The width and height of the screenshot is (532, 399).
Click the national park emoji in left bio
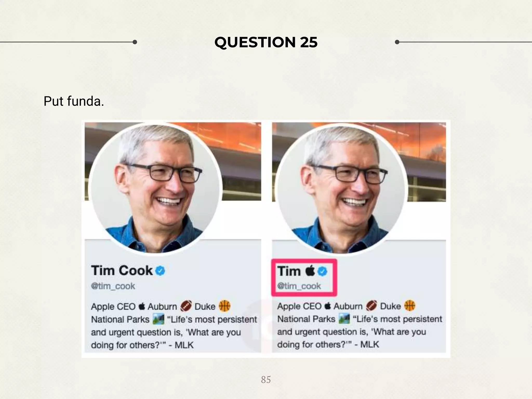[158, 319]
